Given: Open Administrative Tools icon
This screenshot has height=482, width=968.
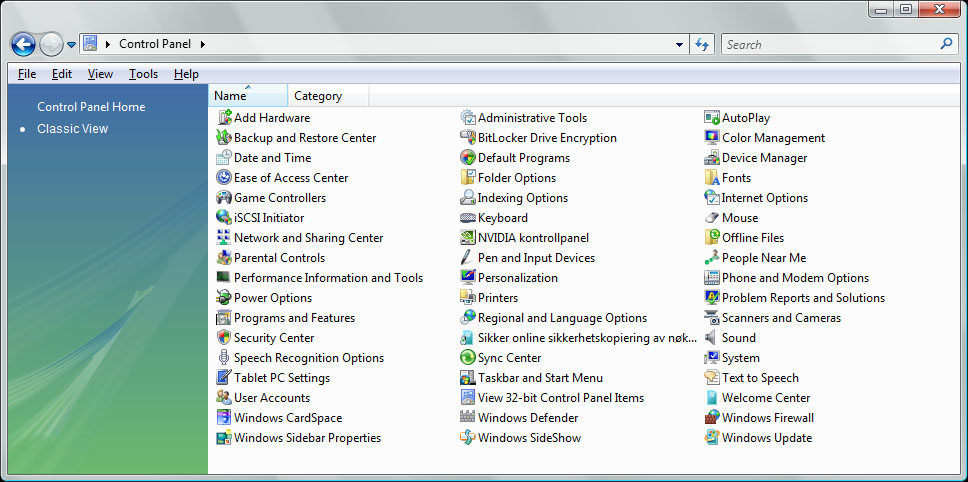Looking at the screenshot, I should pyautogui.click(x=468, y=117).
